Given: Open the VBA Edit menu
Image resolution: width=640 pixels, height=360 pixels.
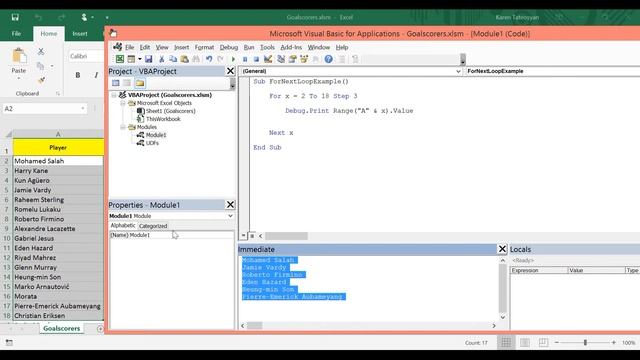Looking at the screenshot, I should pos(144,47).
